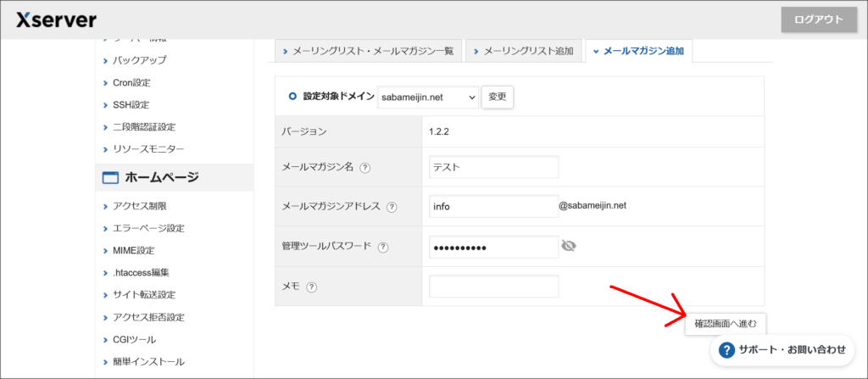Click the Xserver logo
Image resolution: width=868 pixels, height=379 pixels.
click(56, 20)
